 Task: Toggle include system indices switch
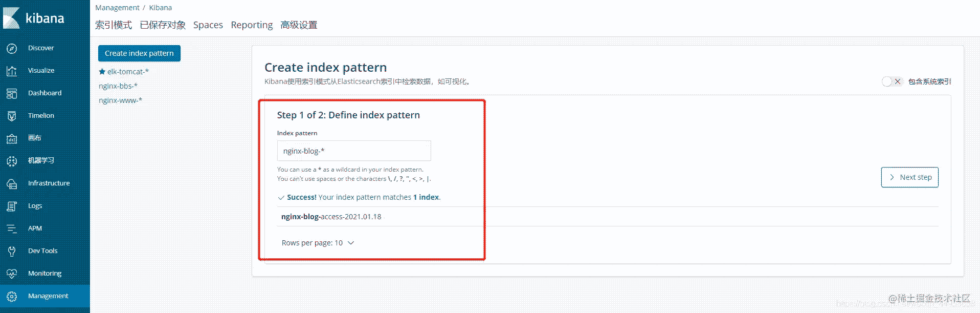(x=892, y=81)
